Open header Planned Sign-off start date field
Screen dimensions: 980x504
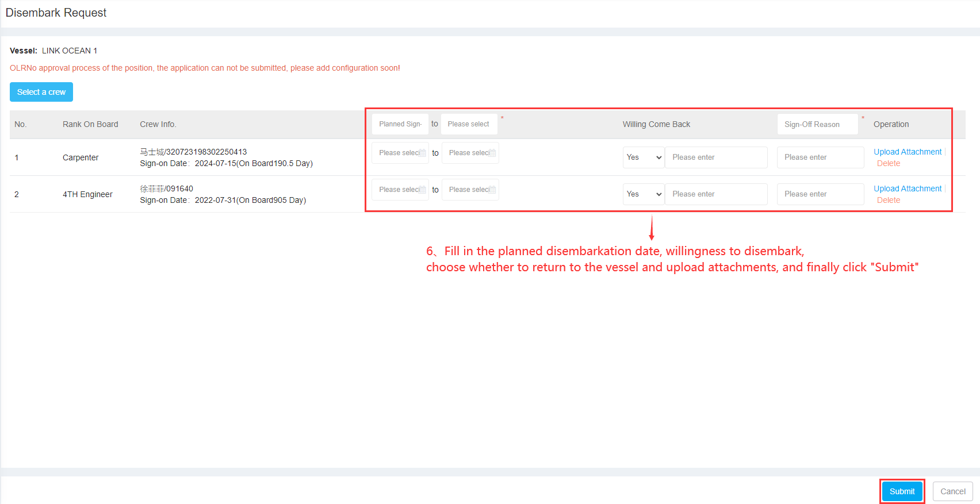[x=400, y=124]
